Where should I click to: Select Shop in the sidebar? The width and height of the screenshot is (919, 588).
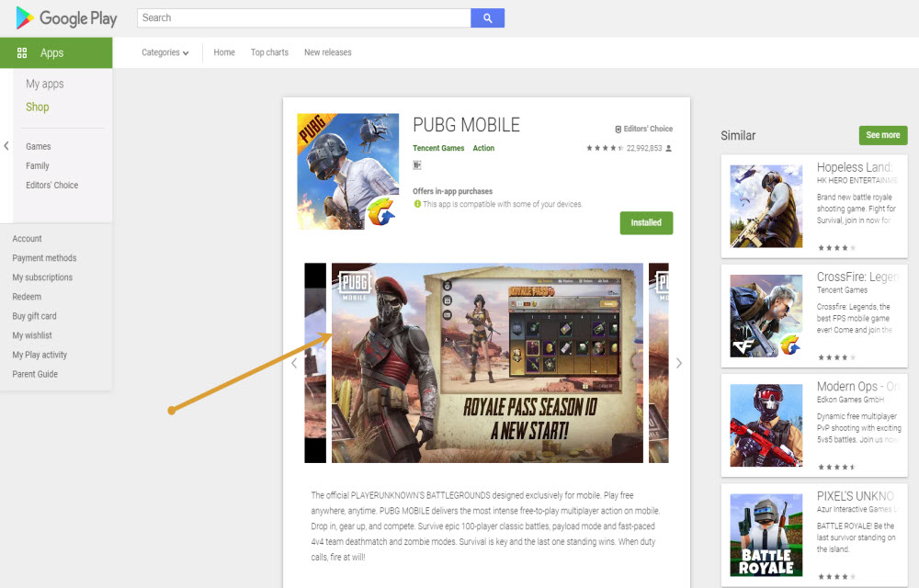click(38, 107)
